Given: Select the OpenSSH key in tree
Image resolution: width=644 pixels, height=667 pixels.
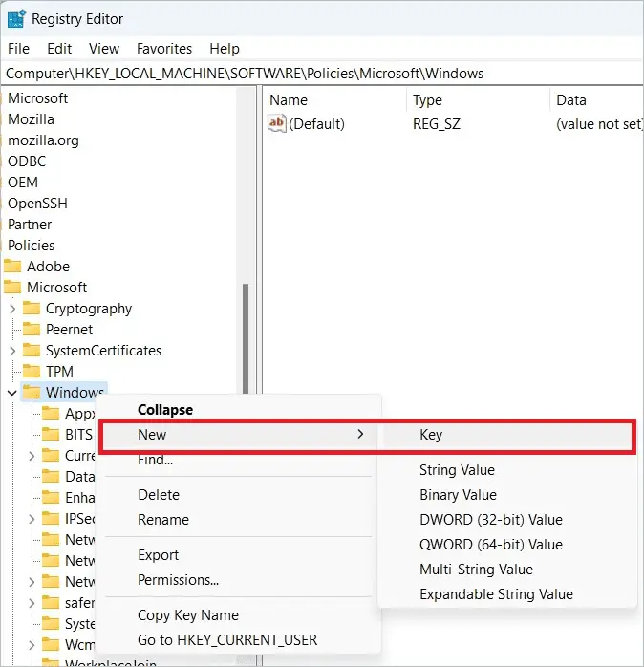Looking at the screenshot, I should point(37,204).
